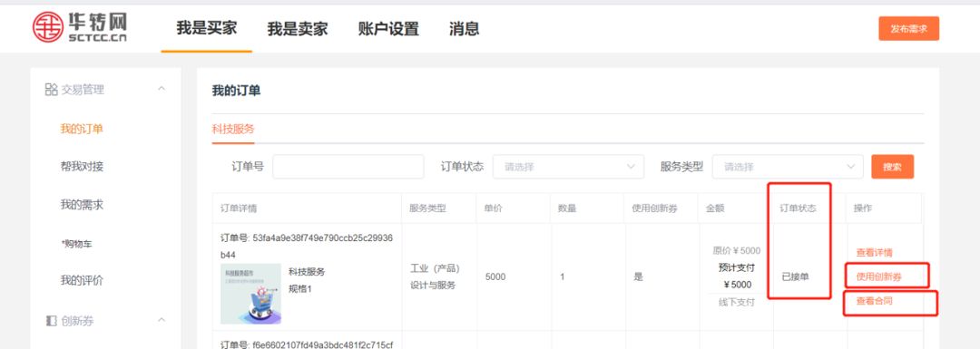The image size is (980, 349).
Task: Switch to 我是卖家 tab
Action: (x=298, y=29)
